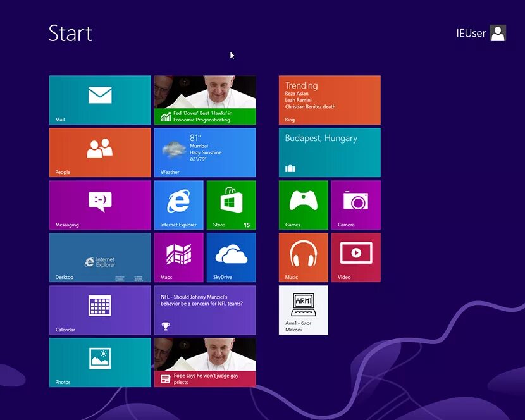Open the Calendar tile

tap(100, 310)
